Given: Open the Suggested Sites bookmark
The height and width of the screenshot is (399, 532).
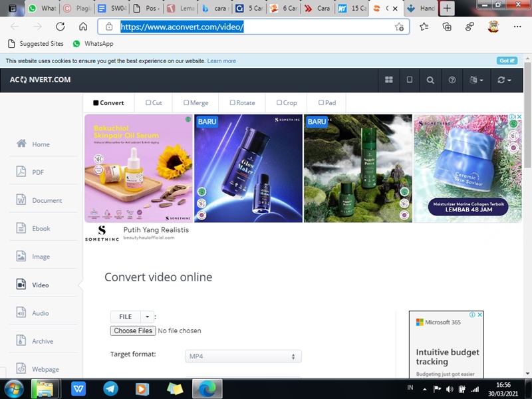Looking at the screenshot, I should (36, 43).
